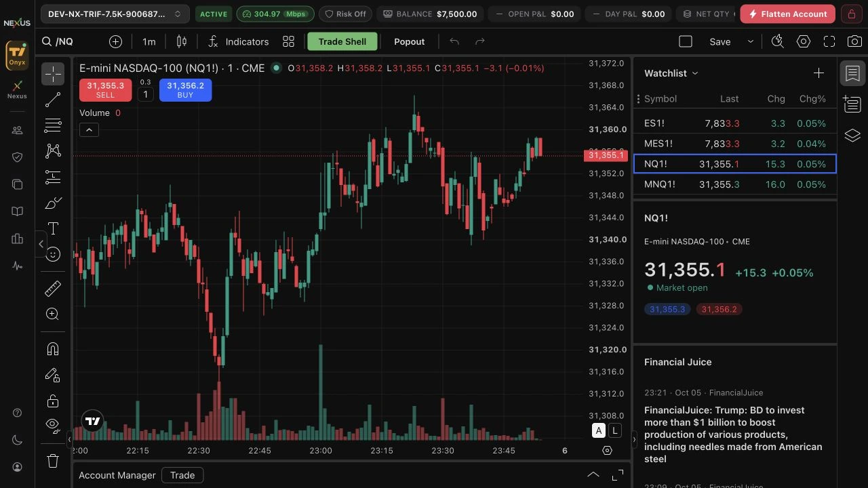
Task: Collapse the Volume indicator legend
Action: (x=89, y=129)
